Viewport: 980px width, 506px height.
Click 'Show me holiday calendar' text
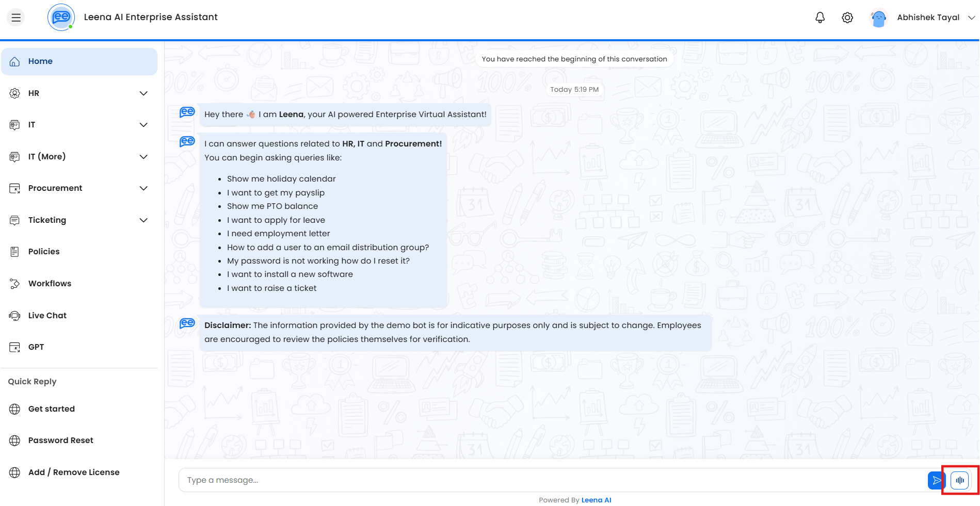281,179
